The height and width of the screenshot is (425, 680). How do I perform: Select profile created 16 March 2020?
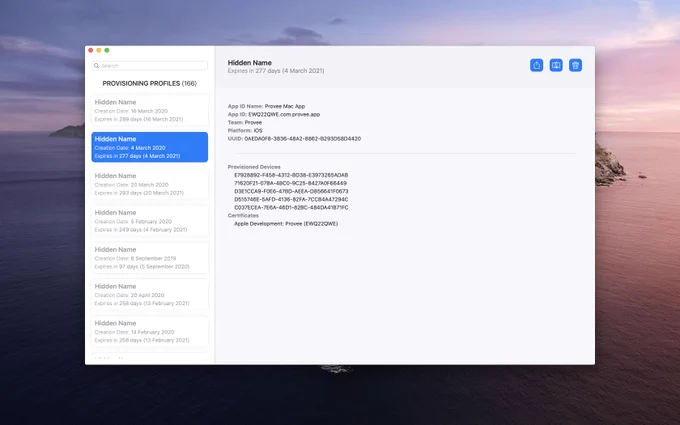(x=150, y=110)
